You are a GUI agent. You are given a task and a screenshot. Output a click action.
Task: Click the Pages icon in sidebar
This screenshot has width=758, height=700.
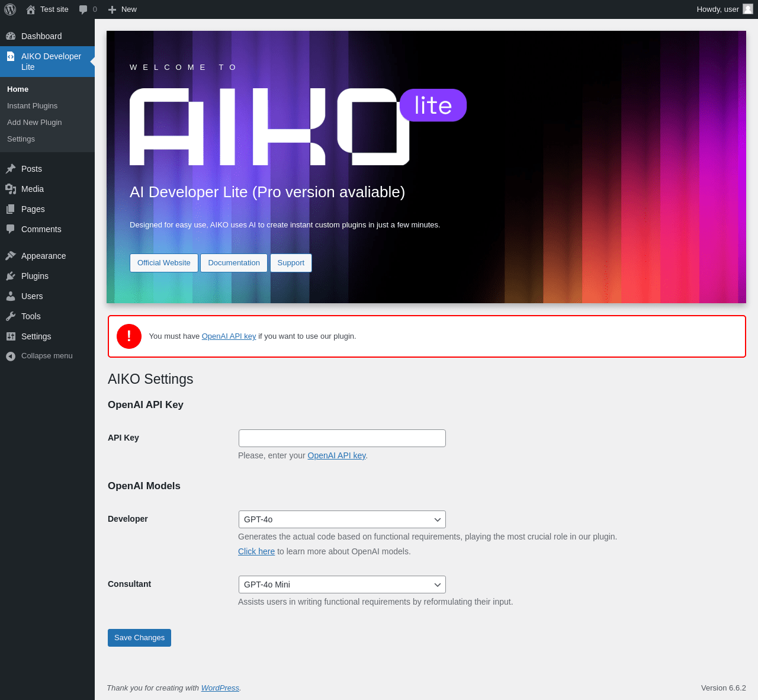[x=11, y=209]
